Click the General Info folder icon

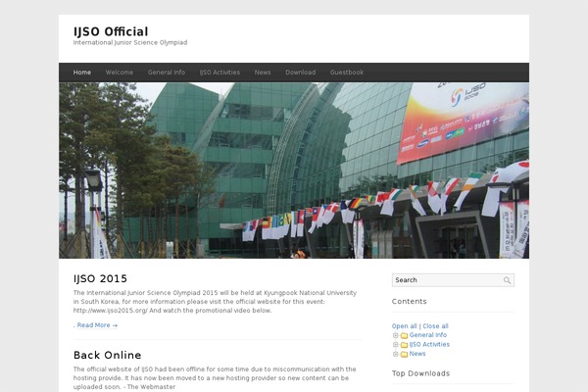tap(404, 335)
